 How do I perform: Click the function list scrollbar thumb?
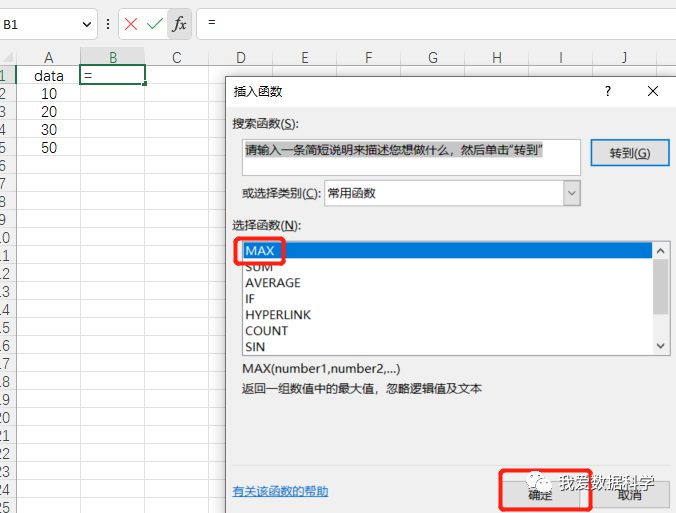click(660, 287)
